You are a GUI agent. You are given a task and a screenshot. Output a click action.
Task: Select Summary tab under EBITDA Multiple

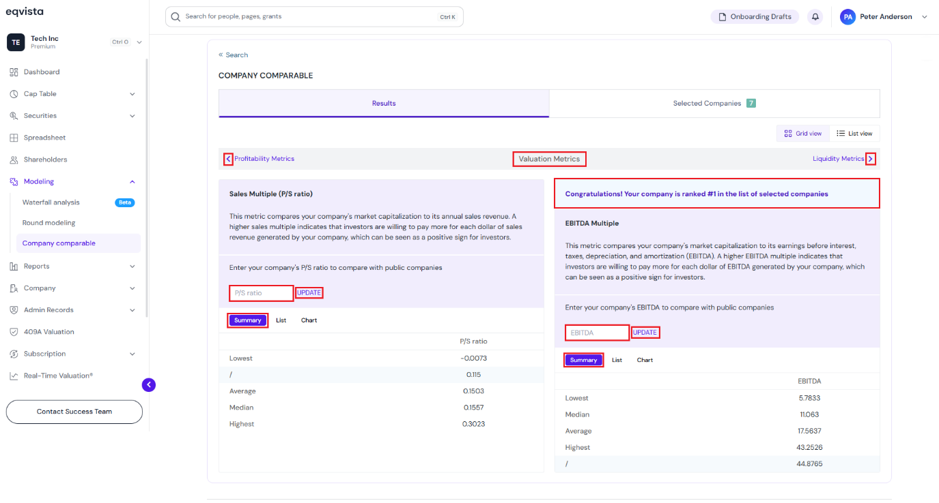point(583,360)
